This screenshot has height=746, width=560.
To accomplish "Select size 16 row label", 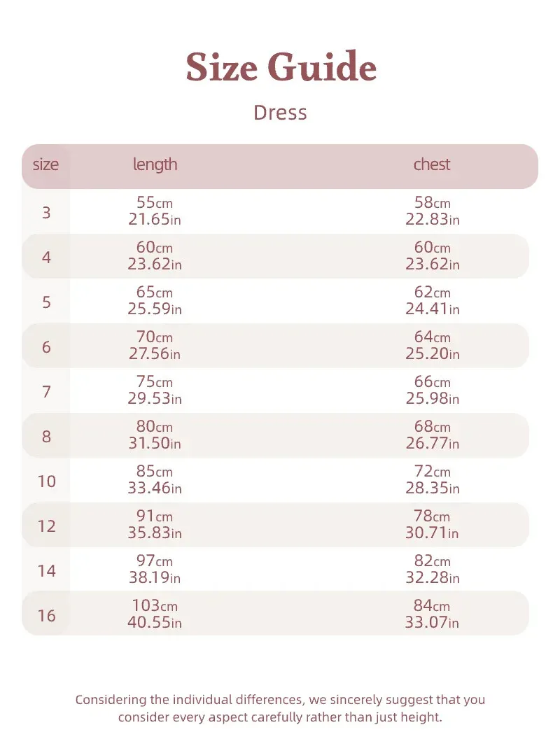I will [46, 615].
